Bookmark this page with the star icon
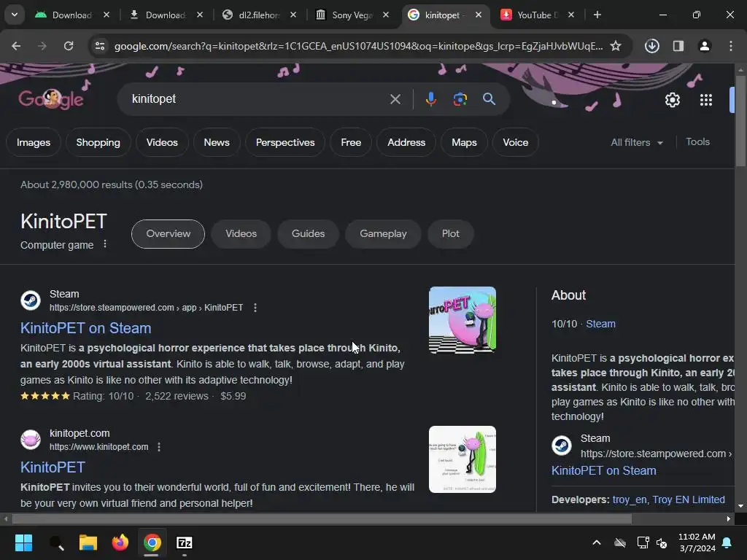The height and width of the screenshot is (560, 747). [616, 46]
